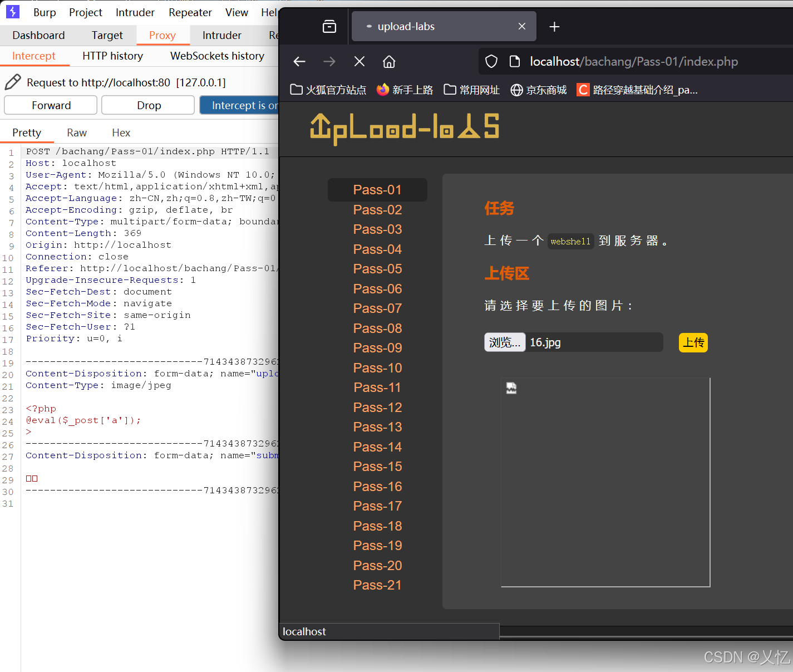Open Pass-13 lab

[377, 427]
